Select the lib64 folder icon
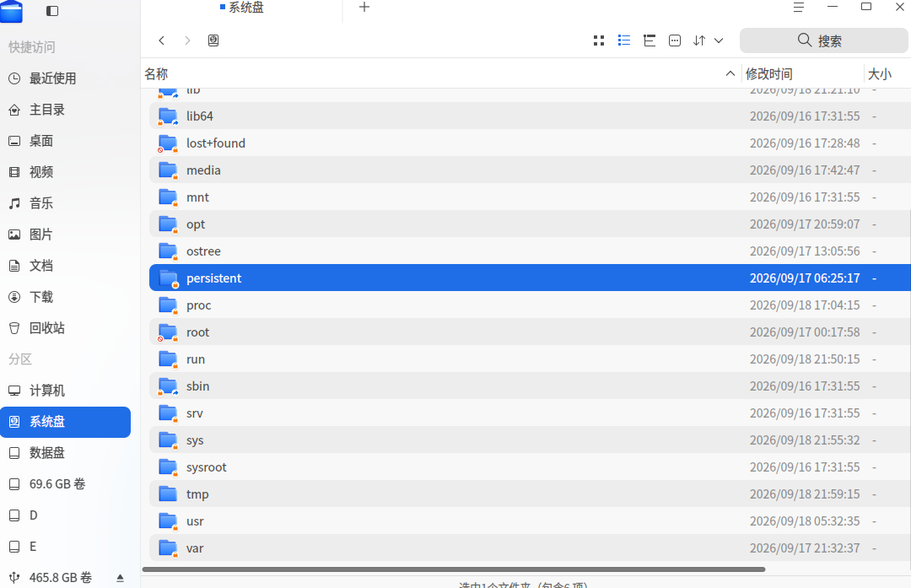Viewport: 911px width, 588px height. click(168, 116)
